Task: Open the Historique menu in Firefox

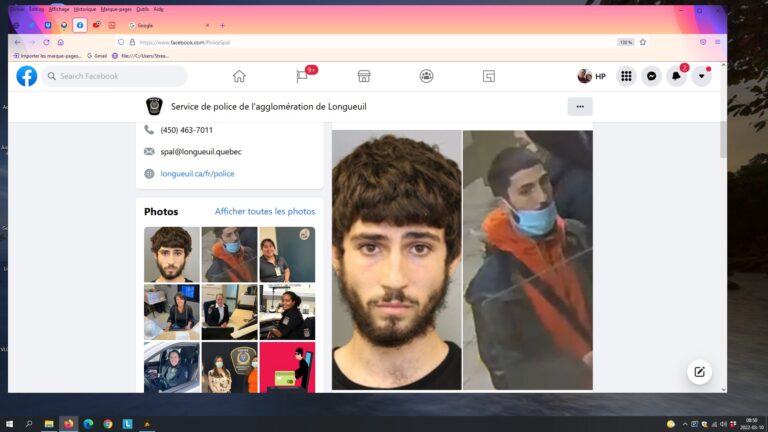Action: pos(85,8)
